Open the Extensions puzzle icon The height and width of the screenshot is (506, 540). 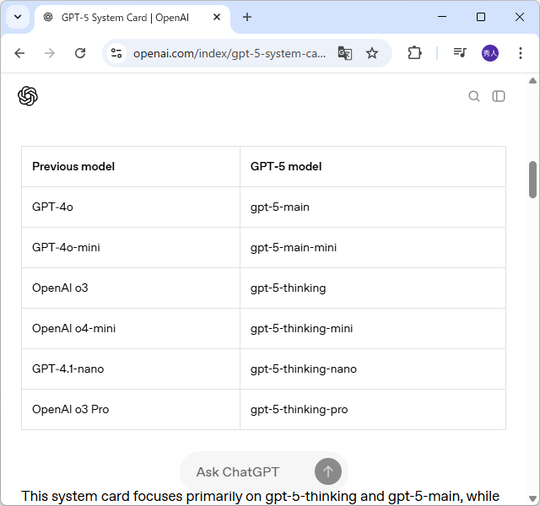coord(414,53)
